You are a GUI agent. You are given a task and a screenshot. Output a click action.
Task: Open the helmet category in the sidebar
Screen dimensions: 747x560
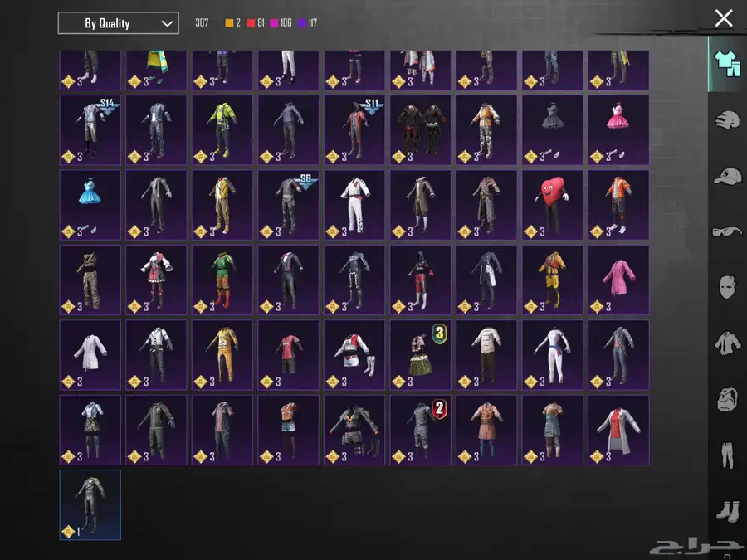(727, 119)
